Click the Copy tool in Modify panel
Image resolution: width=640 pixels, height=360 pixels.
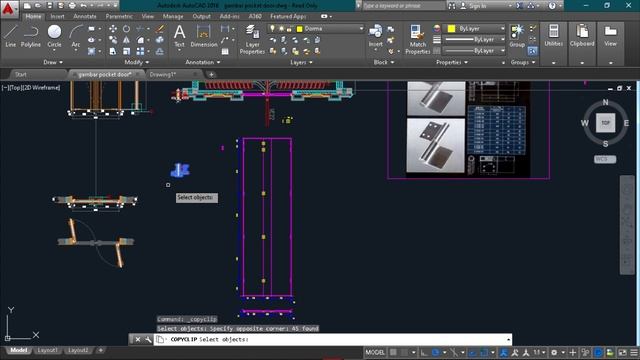tap(113, 40)
